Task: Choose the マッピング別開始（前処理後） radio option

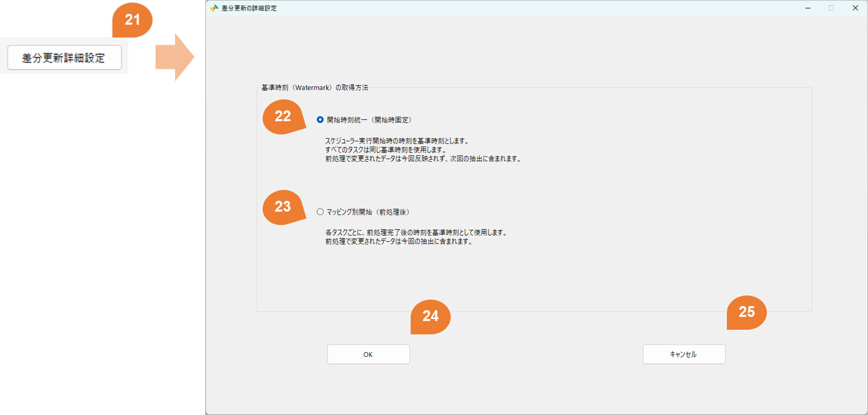Action: [x=320, y=212]
